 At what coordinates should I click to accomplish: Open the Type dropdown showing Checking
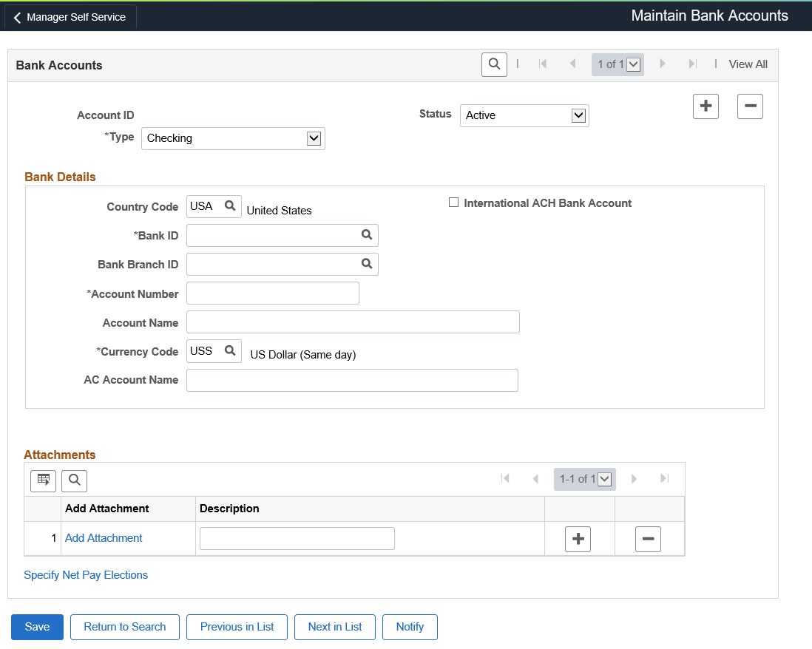(x=314, y=138)
